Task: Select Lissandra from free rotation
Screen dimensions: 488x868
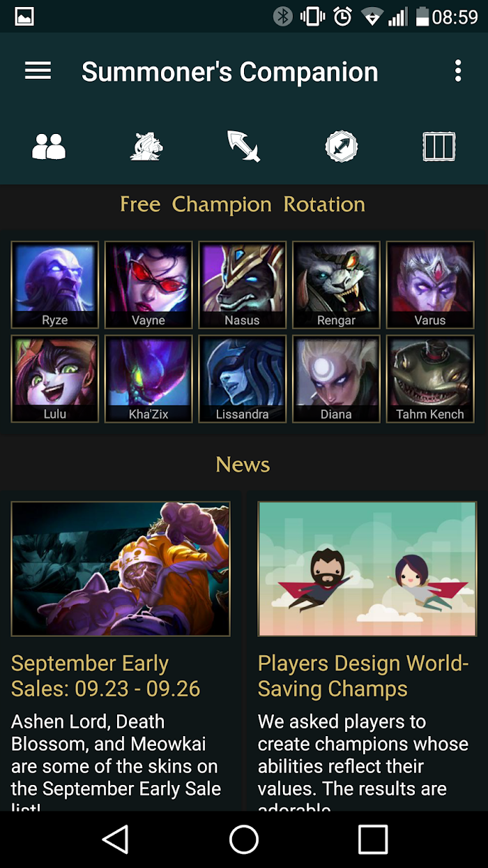Action: (x=243, y=379)
